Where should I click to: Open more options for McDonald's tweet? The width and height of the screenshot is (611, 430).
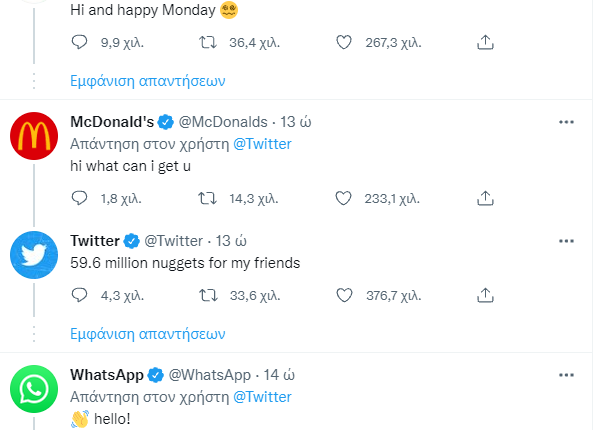click(x=566, y=122)
